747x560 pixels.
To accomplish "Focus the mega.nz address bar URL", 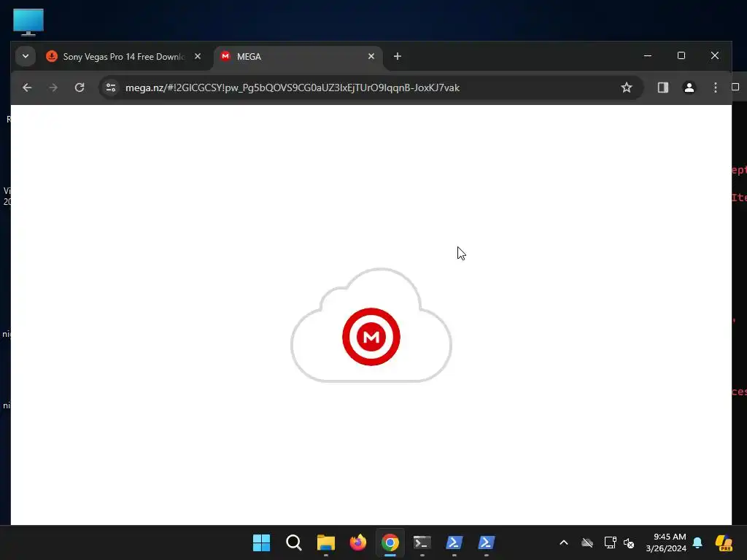I will pos(292,87).
